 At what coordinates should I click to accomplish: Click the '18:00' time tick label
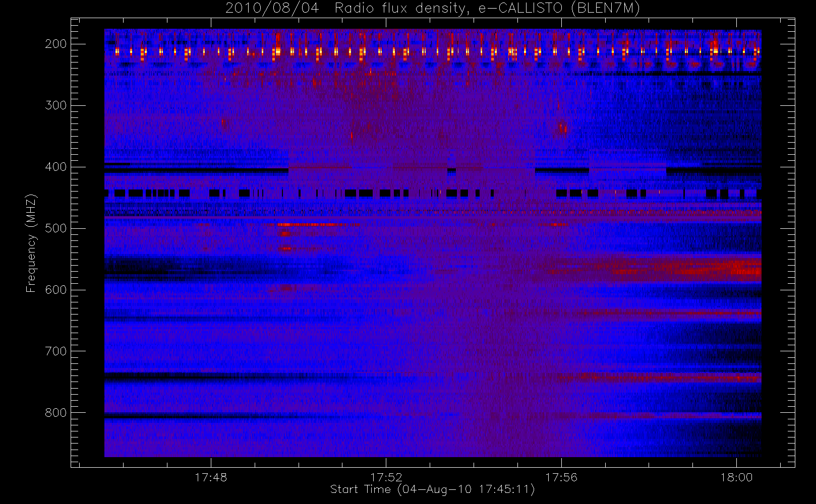[736, 477]
